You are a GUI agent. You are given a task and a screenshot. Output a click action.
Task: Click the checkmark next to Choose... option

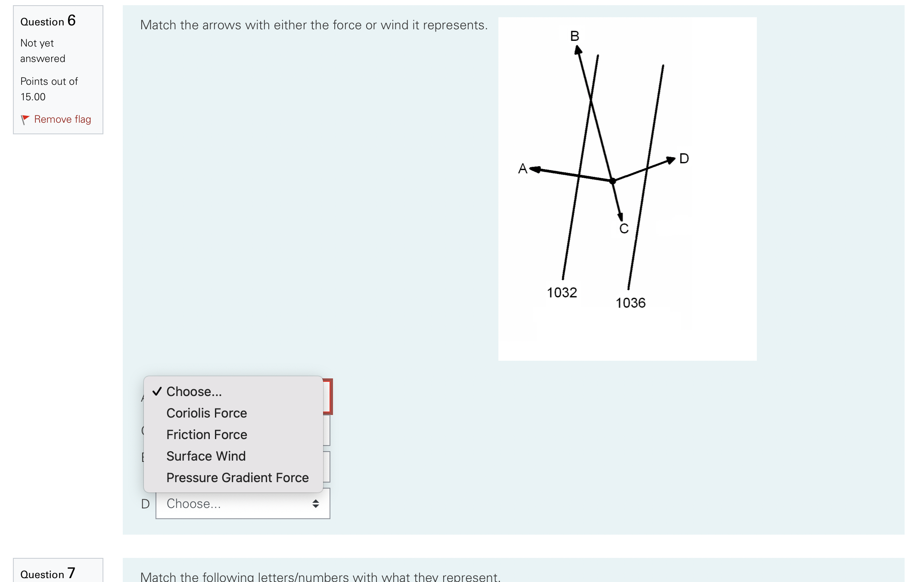(157, 391)
